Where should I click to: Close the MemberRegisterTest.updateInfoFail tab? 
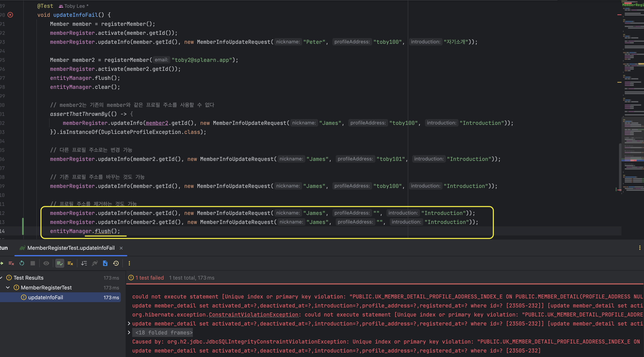(x=121, y=248)
